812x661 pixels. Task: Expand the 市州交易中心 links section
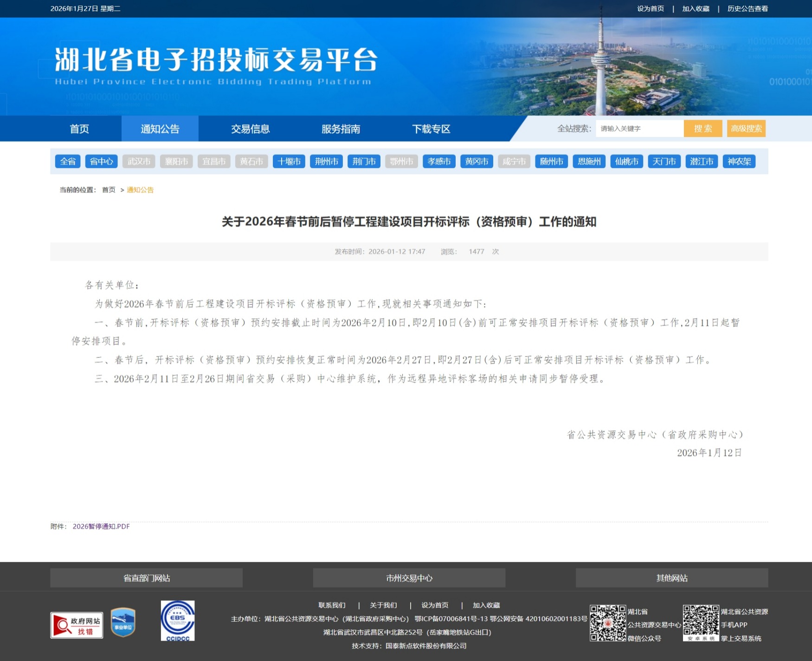tap(409, 578)
